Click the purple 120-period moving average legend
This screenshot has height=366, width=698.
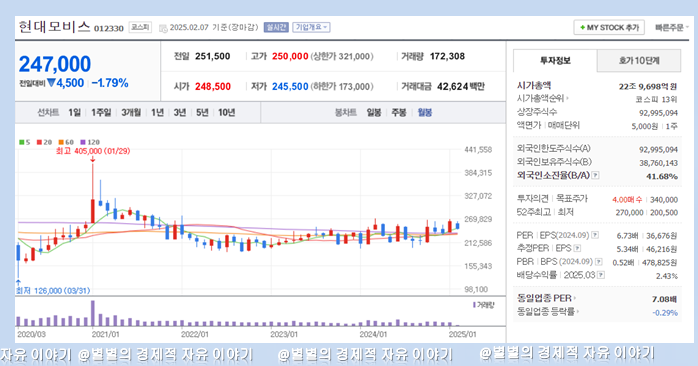90,142
